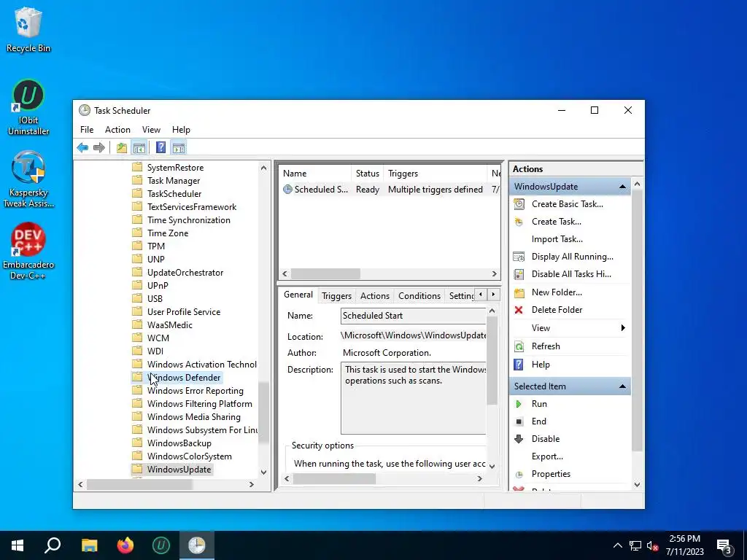Click the Name field showing Scheduled Start
This screenshot has width=747, height=560.
[x=414, y=316]
